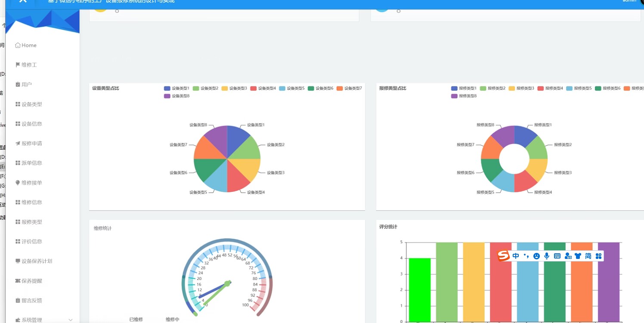The image size is (644, 323).
Task: Click the clipboard icon beside 用户
Action: (18, 84)
